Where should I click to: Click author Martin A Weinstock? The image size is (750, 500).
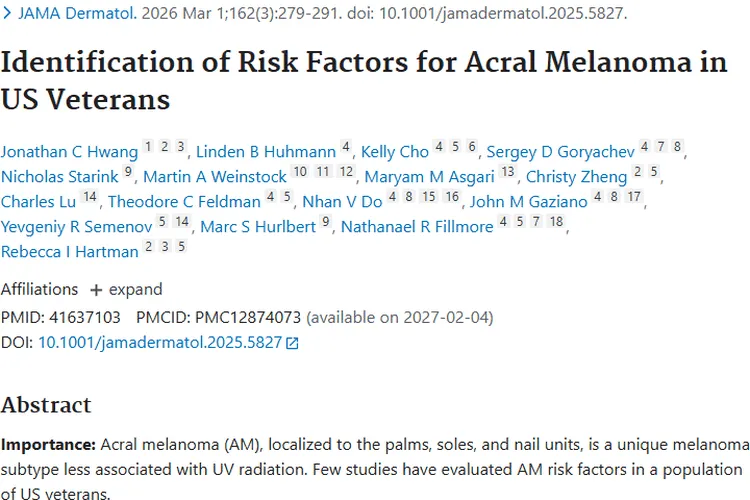(214, 177)
